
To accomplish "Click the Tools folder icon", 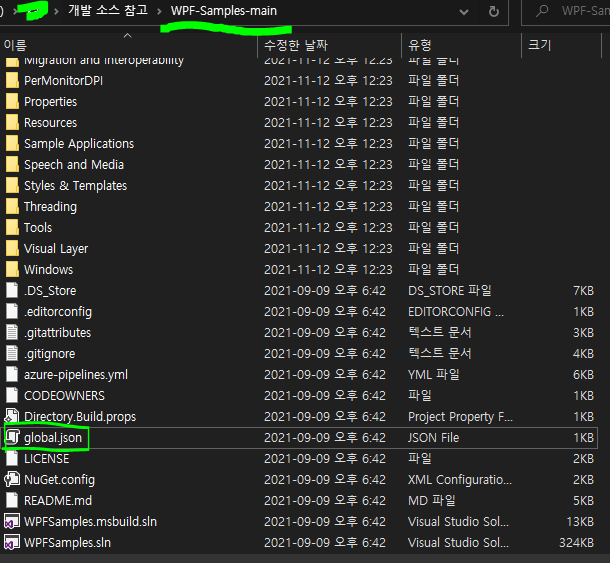I will coord(12,228).
